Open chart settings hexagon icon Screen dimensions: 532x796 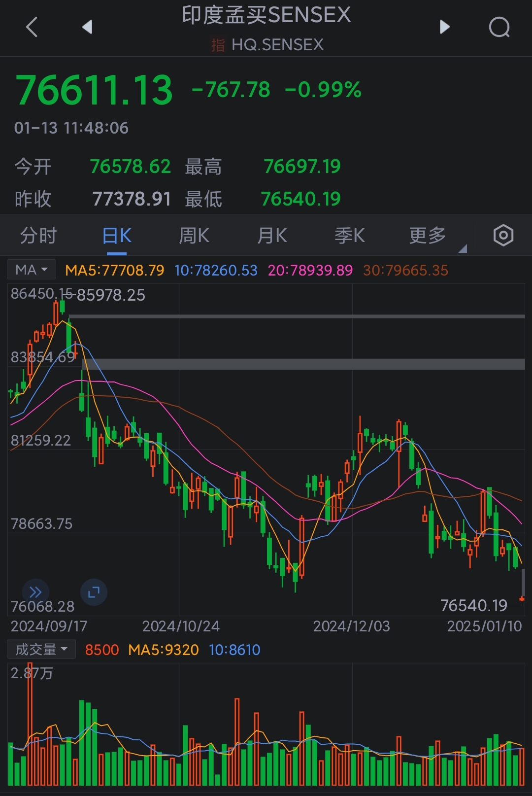[503, 235]
